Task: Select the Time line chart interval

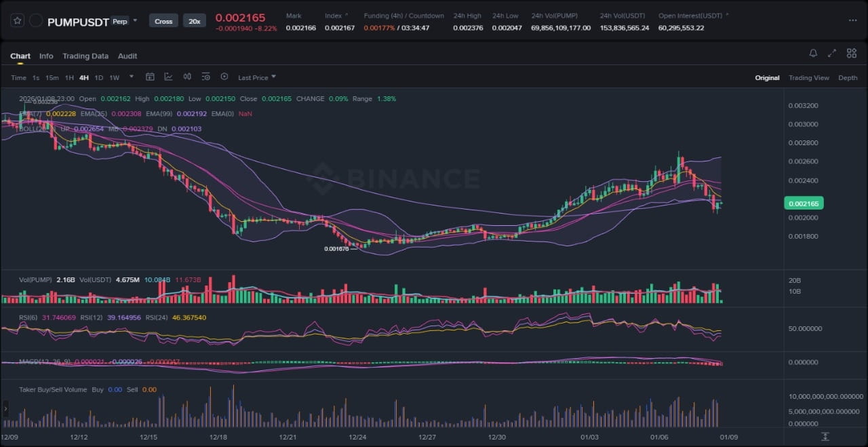Action: pyautogui.click(x=18, y=78)
